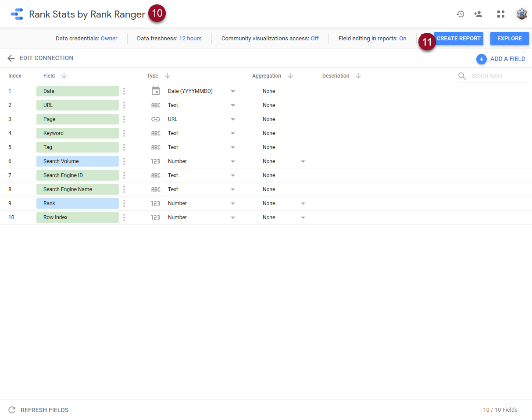The width and height of the screenshot is (532, 420).
Task: Click the Explore button
Action: pos(509,39)
